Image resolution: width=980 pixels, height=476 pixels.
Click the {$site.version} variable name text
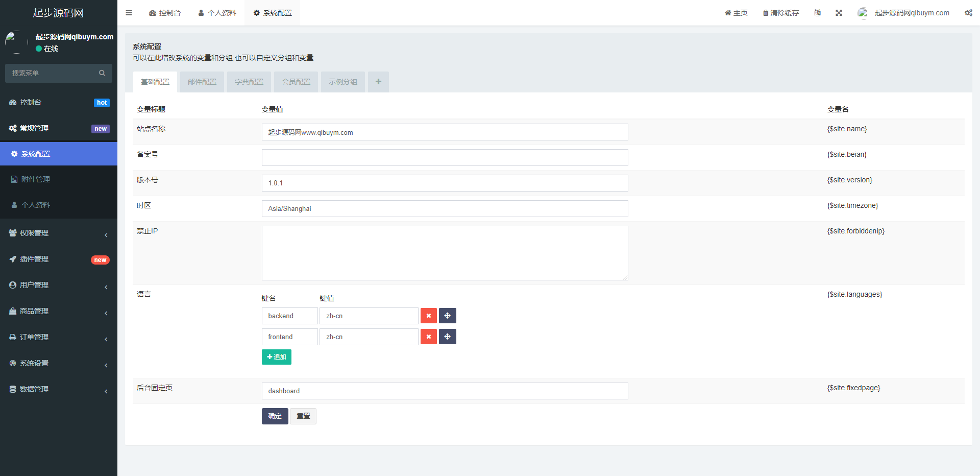pos(850,180)
